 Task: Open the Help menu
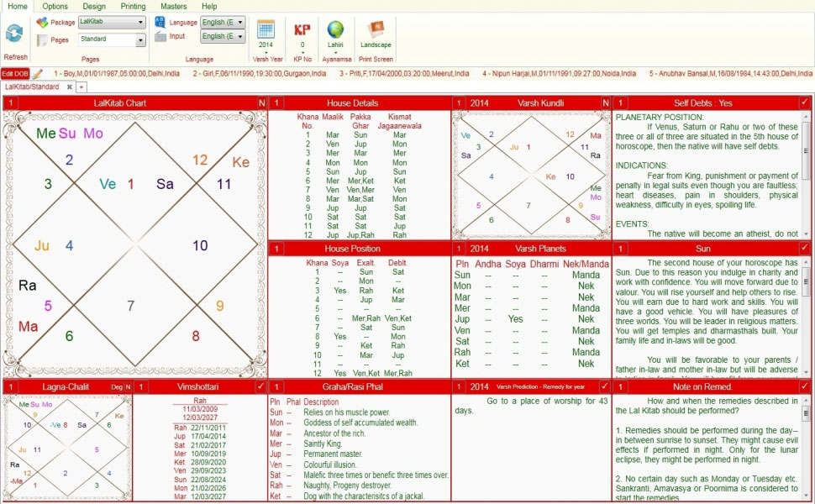click(x=209, y=6)
